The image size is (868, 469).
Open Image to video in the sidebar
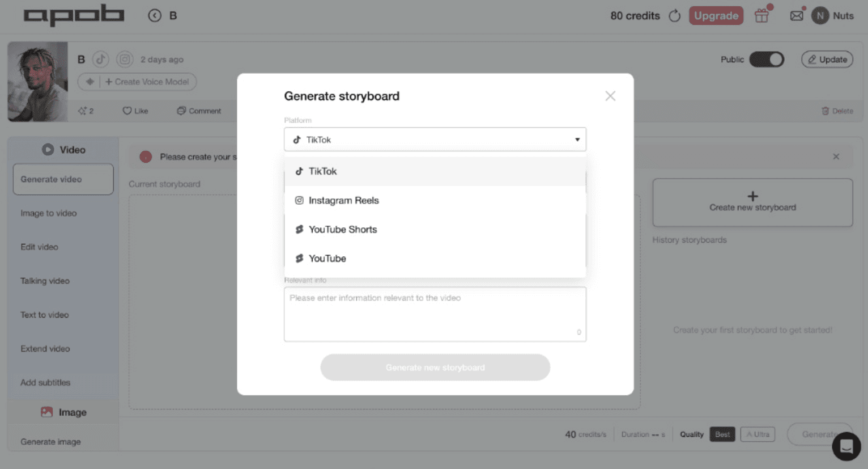(49, 213)
